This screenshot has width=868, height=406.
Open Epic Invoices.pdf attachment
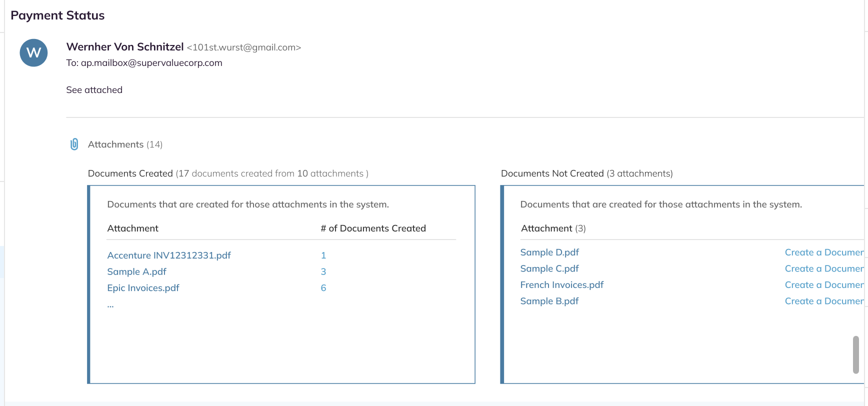click(x=143, y=288)
